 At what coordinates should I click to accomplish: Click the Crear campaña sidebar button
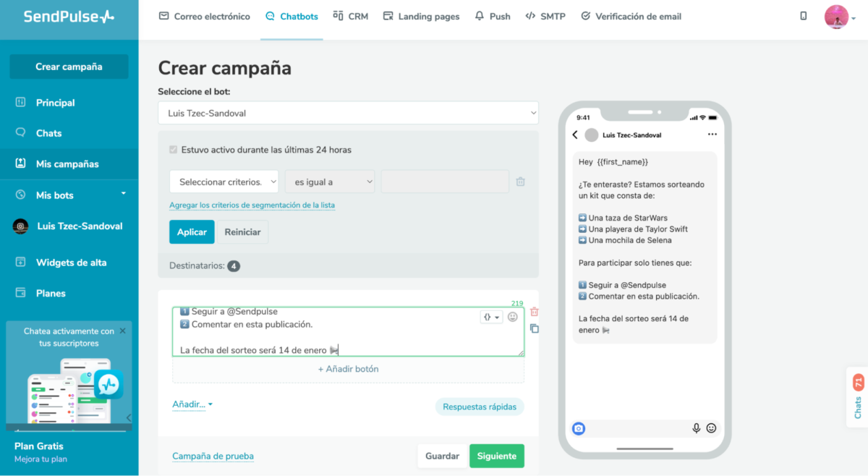[69, 67]
